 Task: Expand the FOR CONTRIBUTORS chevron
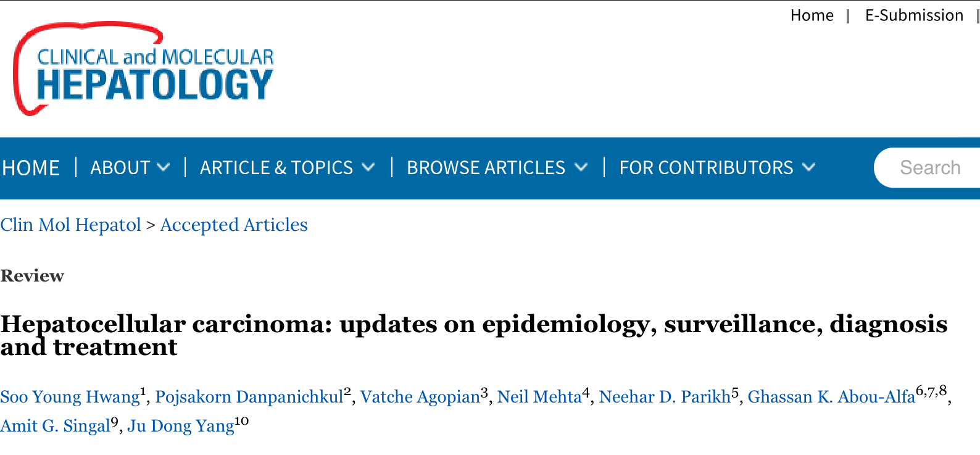click(x=808, y=167)
